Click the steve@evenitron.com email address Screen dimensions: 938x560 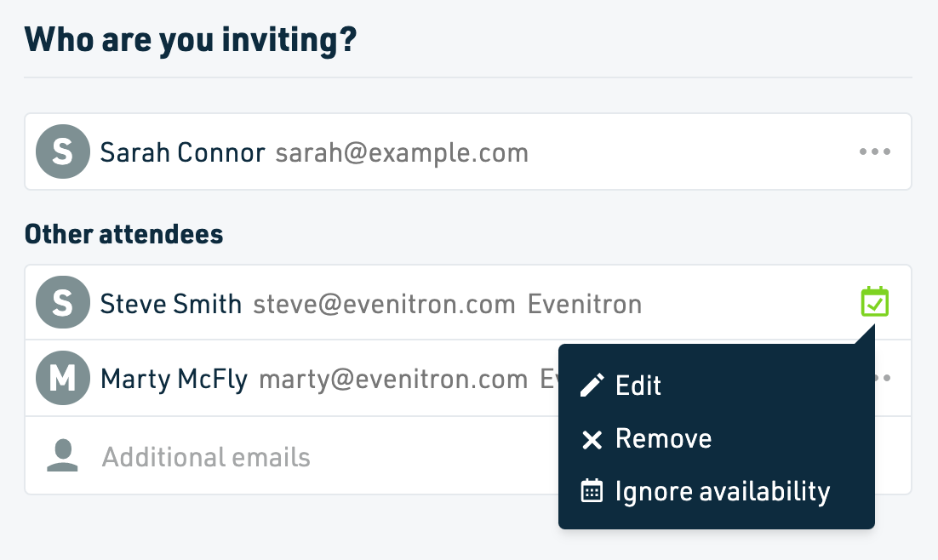pyautogui.click(x=384, y=305)
